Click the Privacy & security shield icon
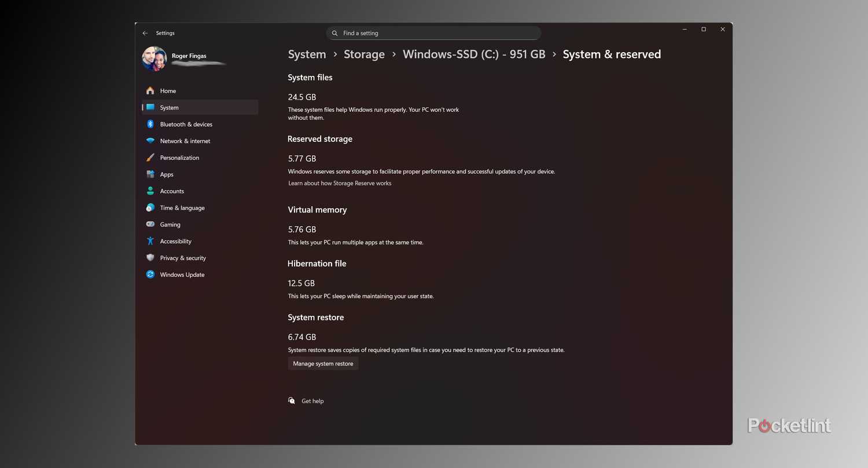The width and height of the screenshot is (868, 468). coord(150,258)
